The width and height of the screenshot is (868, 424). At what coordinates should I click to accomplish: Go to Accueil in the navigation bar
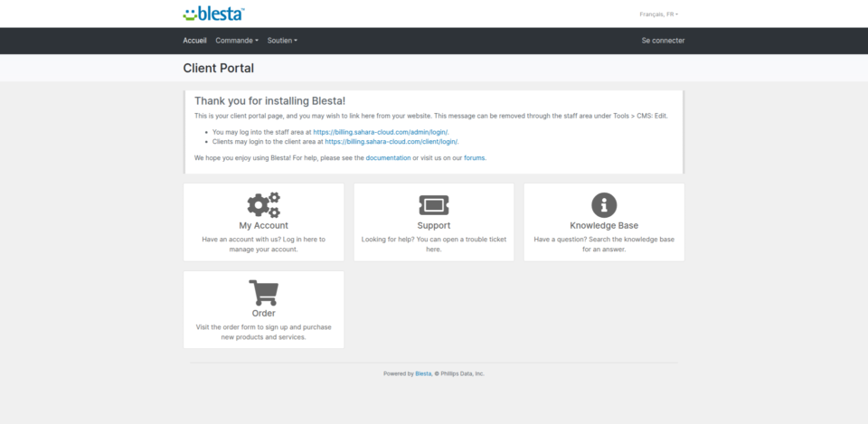click(195, 41)
